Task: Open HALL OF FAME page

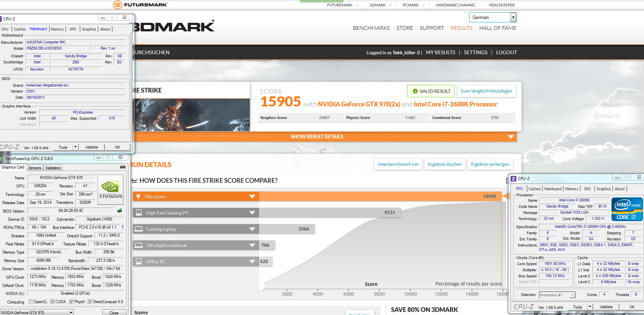Action: click(498, 28)
